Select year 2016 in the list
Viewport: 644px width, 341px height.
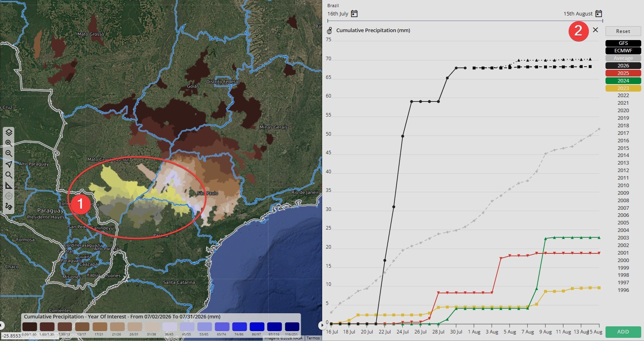[x=623, y=141]
